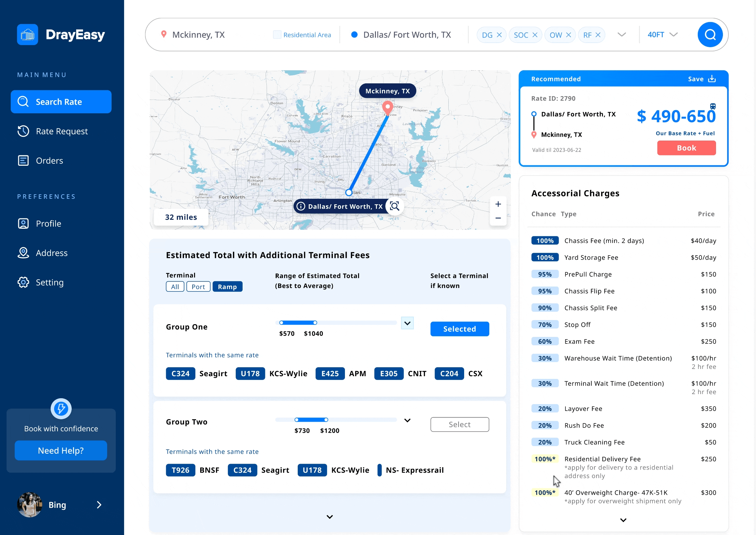
Task: Click the blue search magnifier button
Action: (x=710, y=34)
